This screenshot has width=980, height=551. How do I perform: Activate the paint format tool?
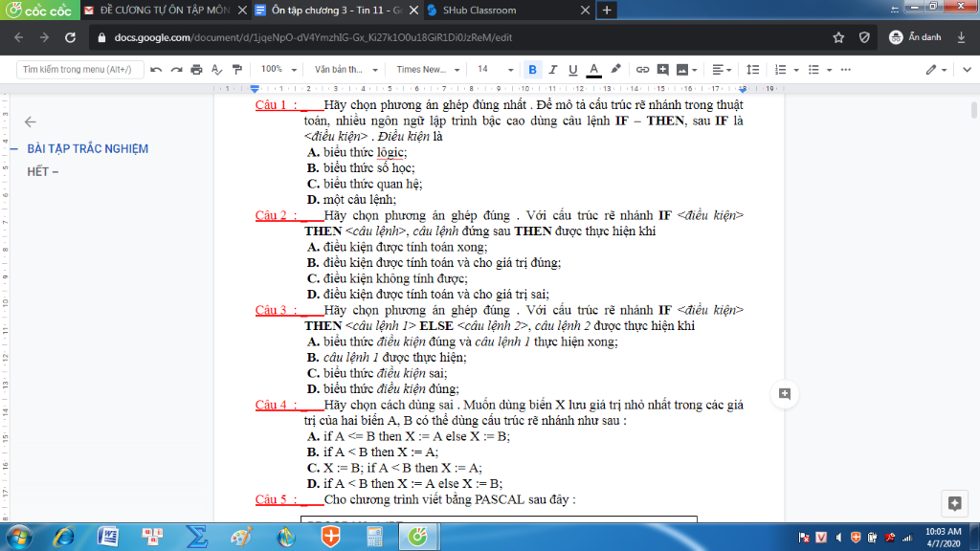click(237, 69)
